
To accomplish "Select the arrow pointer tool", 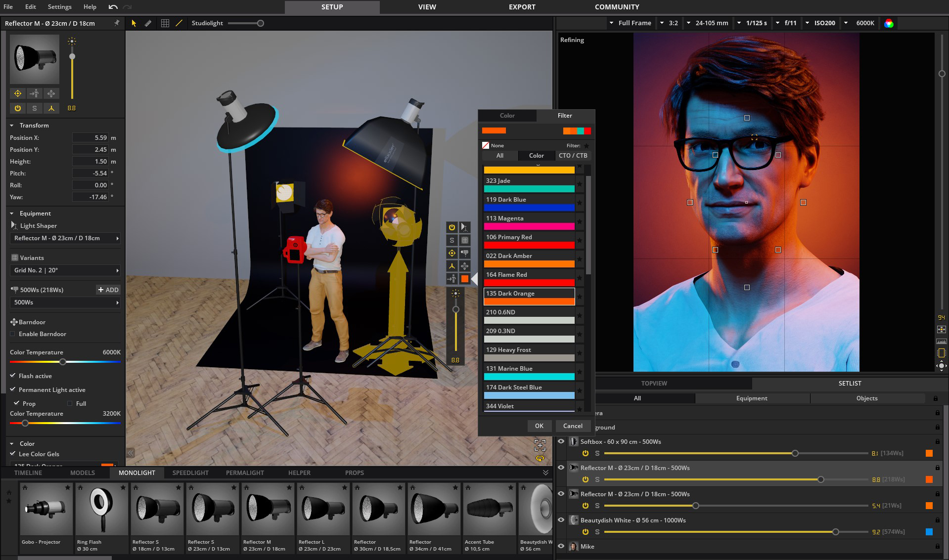I will tap(134, 23).
